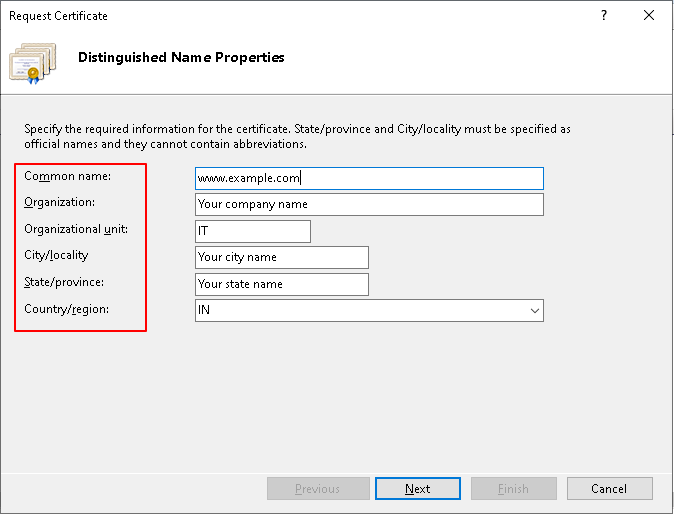The height and width of the screenshot is (515, 674).
Task: Click the "Common name:" label
Action: pos(68,176)
